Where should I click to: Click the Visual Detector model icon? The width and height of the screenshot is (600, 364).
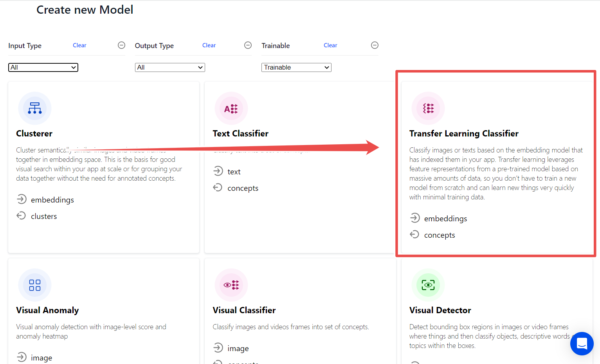point(428,285)
